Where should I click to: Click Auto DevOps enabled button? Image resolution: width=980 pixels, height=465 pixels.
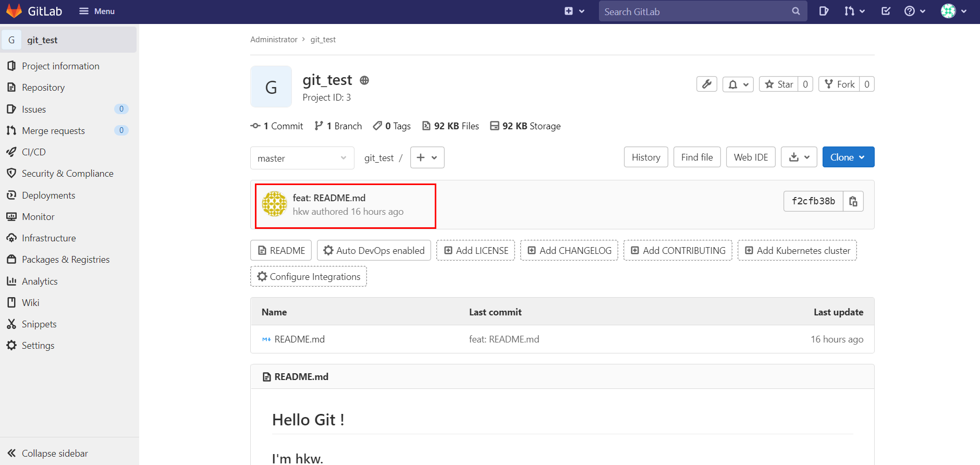coord(374,250)
